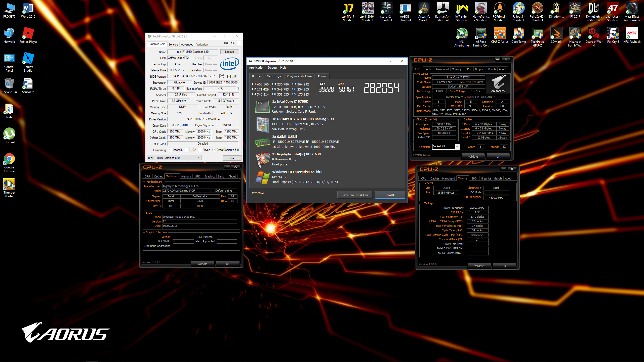Switch to the Sensors tab in GPU-Z
Image resolution: width=644 pixels, height=362 pixels.
click(x=173, y=44)
